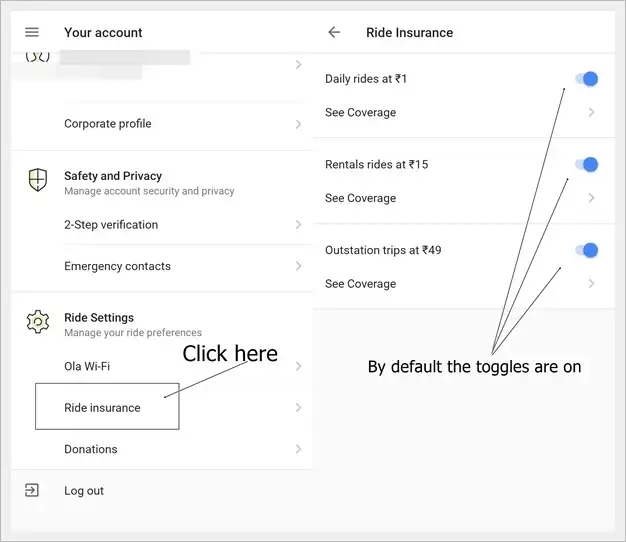626x542 pixels.
Task: Click the Ride Settings gear icon
Action: click(38, 321)
